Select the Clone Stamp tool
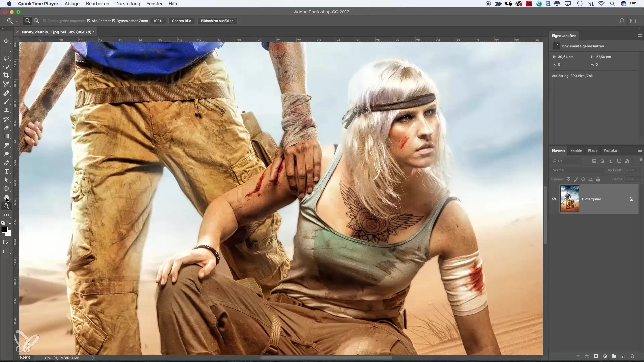 tap(6, 110)
